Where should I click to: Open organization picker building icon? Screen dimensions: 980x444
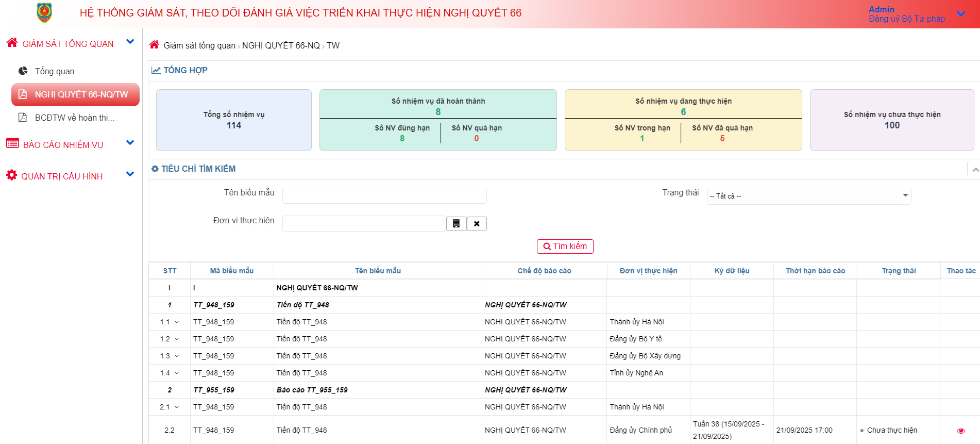click(x=456, y=224)
